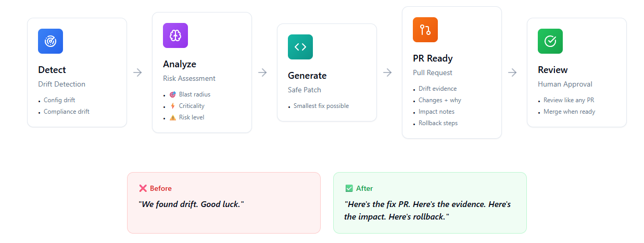This screenshot has width=644, height=243.
Task: Click the Risk level warning triangle icon
Action: [x=173, y=117]
